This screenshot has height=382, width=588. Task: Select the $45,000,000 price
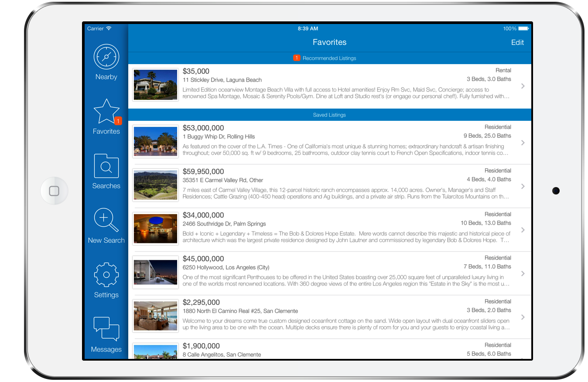click(x=203, y=259)
